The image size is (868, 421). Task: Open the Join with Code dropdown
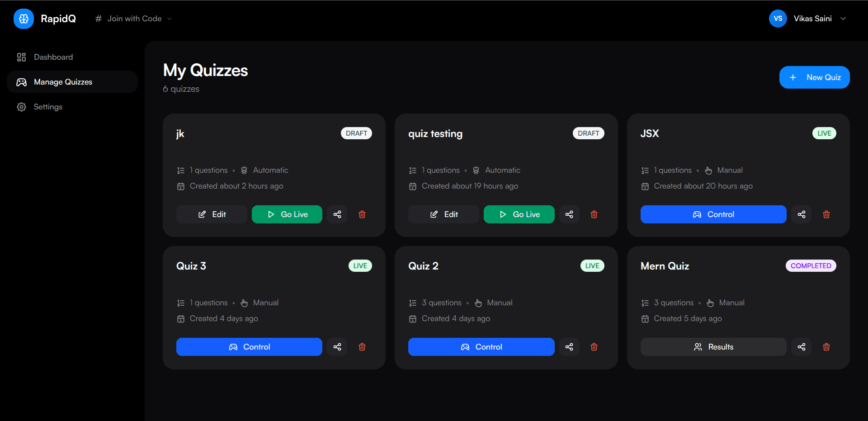click(x=133, y=19)
